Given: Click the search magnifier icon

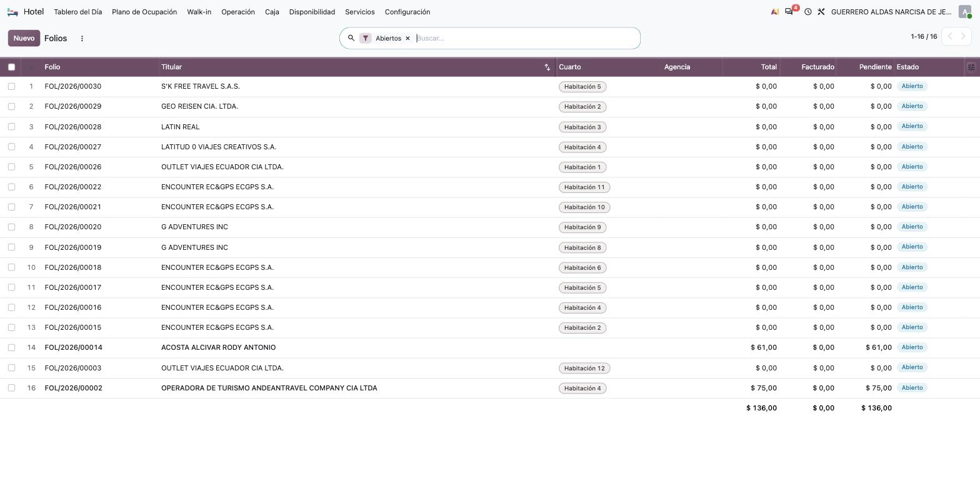Looking at the screenshot, I should (x=351, y=38).
